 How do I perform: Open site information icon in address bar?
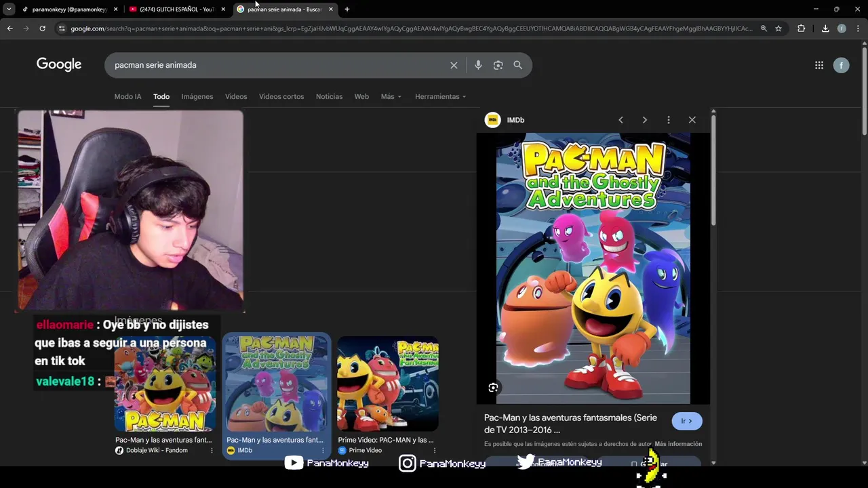tap(62, 28)
